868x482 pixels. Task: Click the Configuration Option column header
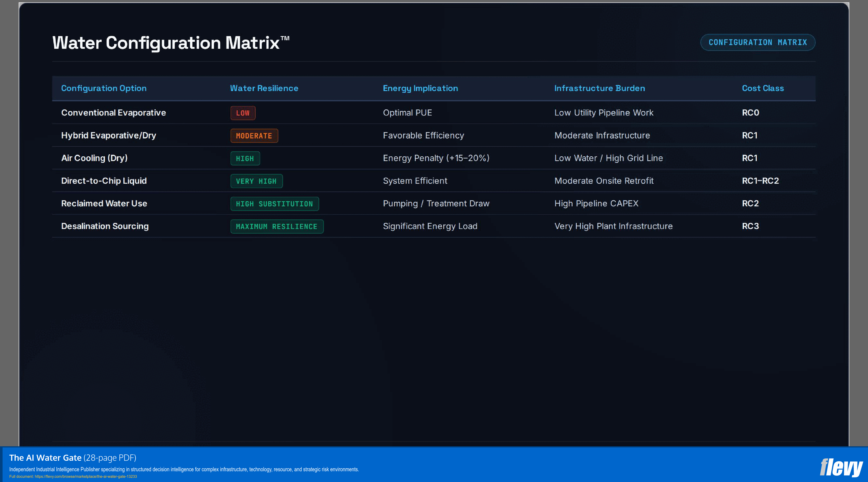click(x=104, y=88)
